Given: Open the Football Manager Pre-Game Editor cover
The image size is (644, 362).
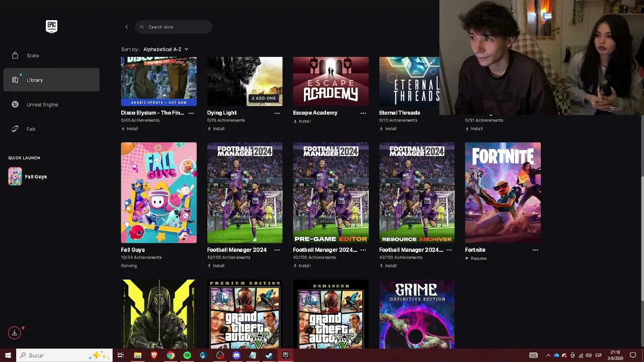Looking at the screenshot, I should tap(331, 193).
